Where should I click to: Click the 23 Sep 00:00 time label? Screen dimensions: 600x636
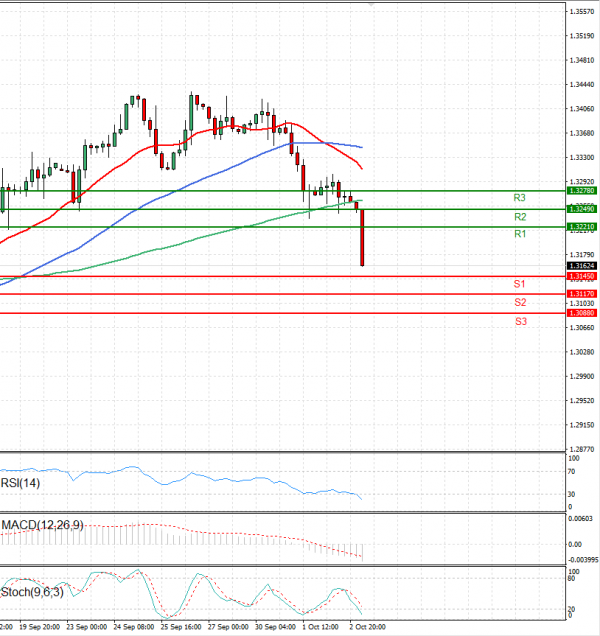coord(86,627)
